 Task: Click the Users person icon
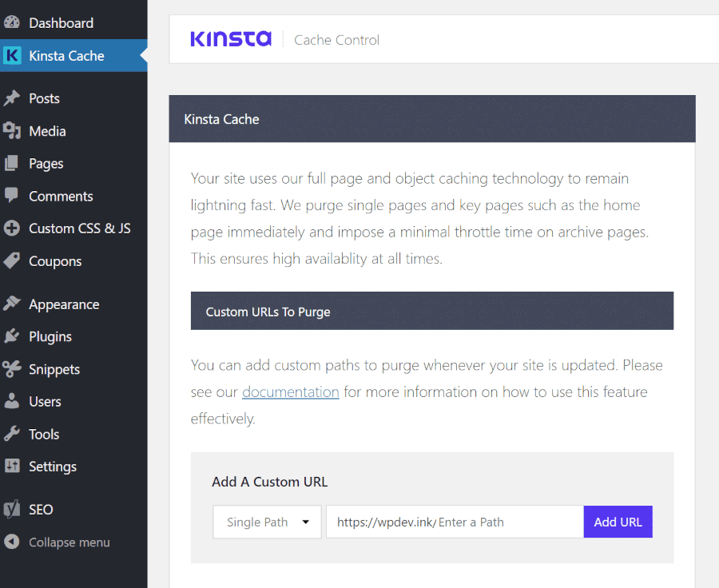coord(12,401)
